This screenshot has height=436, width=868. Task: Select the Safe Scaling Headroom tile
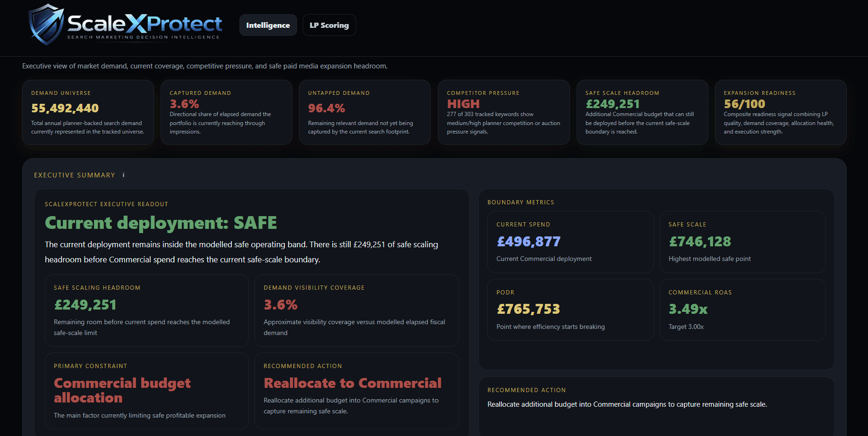pyautogui.click(x=147, y=310)
